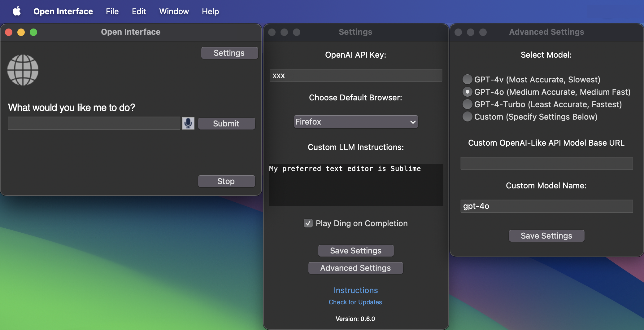
Task: Close the Open Interface main window
Action: click(x=9, y=32)
